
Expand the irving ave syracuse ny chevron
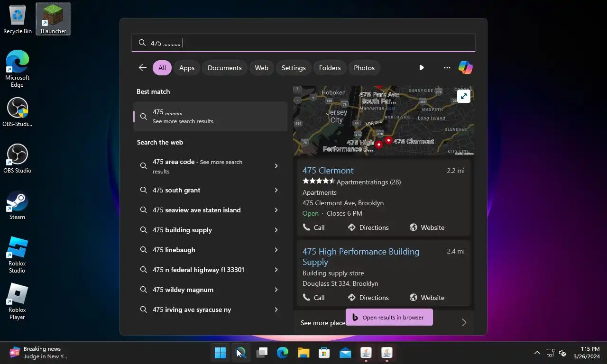click(x=276, y=309)
